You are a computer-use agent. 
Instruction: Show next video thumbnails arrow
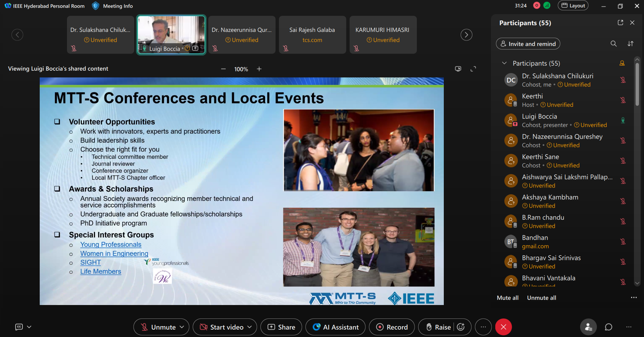pos(466,35)
